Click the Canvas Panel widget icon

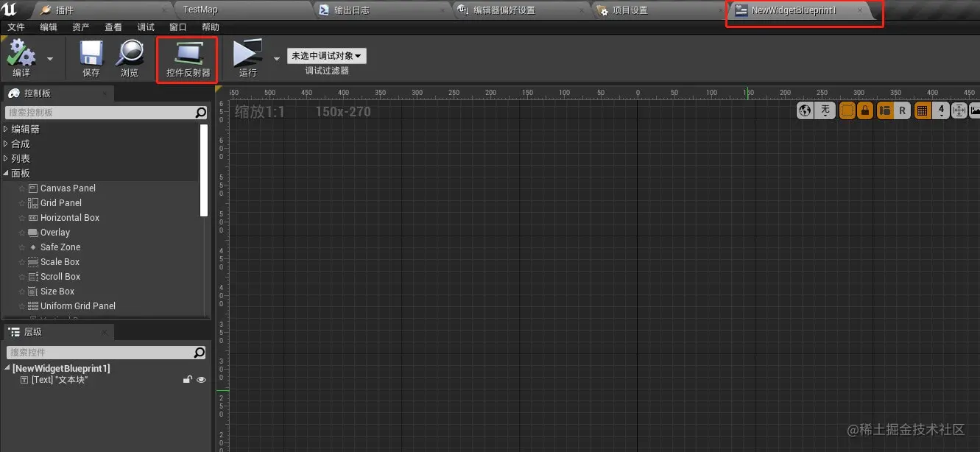point(33,188)
